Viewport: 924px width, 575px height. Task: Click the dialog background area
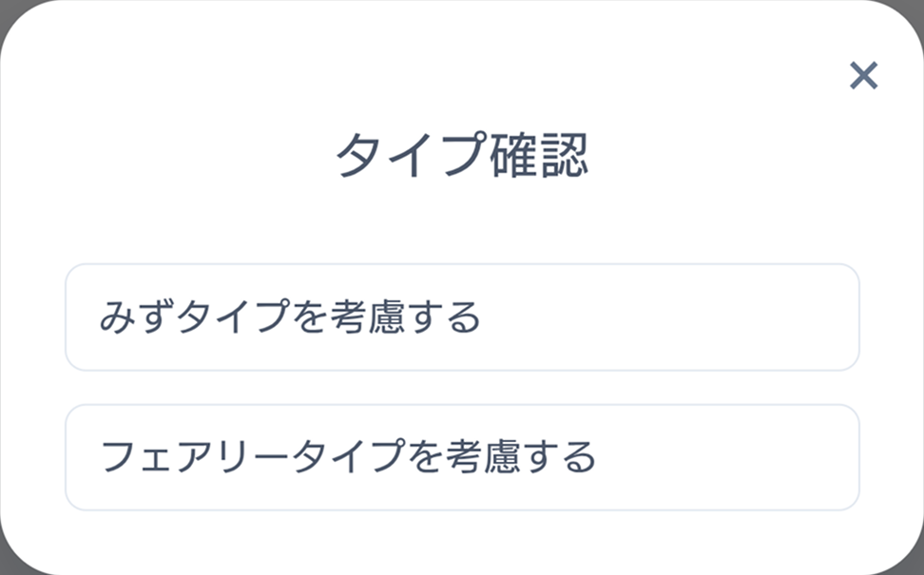[x=462, y=223]
